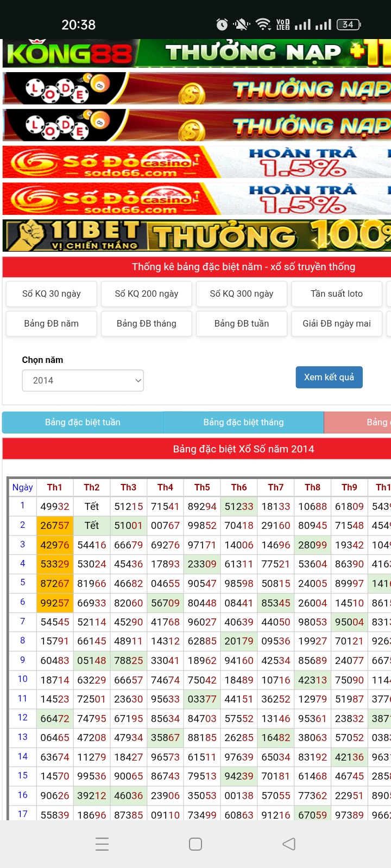Tap the Wi-Fi status icon
The width and height of the screenshot is (391, 868).
click(263, 24)
